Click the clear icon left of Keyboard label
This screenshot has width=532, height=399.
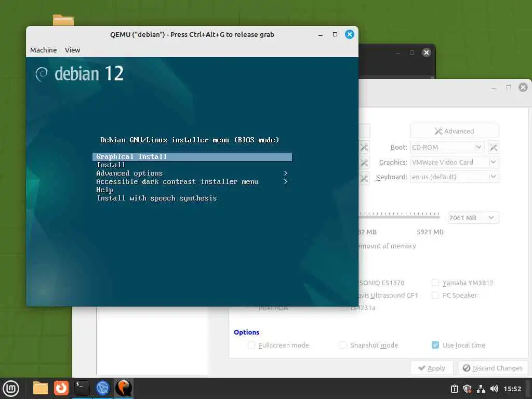pos(364,178)
